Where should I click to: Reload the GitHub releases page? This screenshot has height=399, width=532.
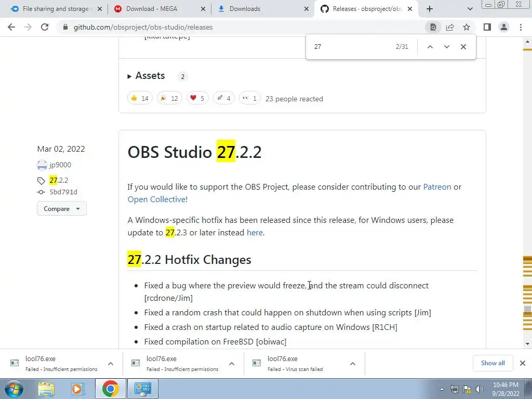tap(45, 27)
